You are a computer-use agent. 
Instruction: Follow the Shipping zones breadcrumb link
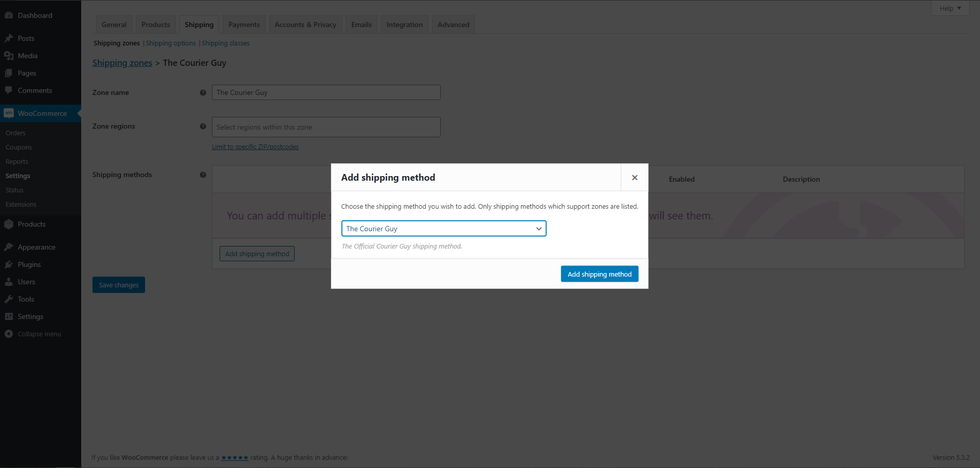tap(122, 63)
